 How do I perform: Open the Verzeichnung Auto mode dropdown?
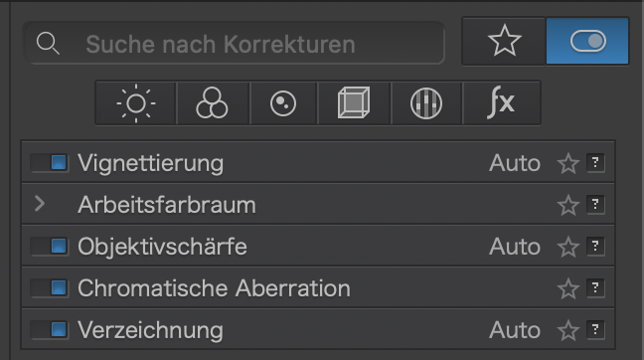(x=514, y=330)
